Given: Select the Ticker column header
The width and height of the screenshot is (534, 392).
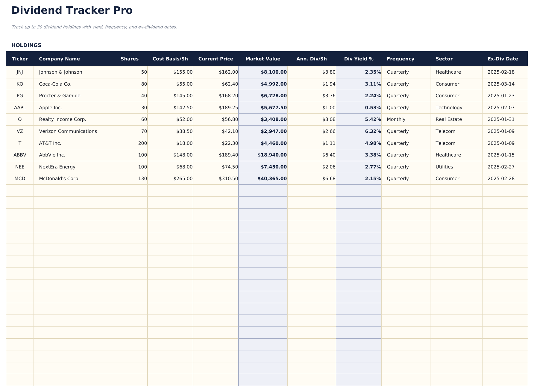Looking at the screenshot, I should pos(20,59).
